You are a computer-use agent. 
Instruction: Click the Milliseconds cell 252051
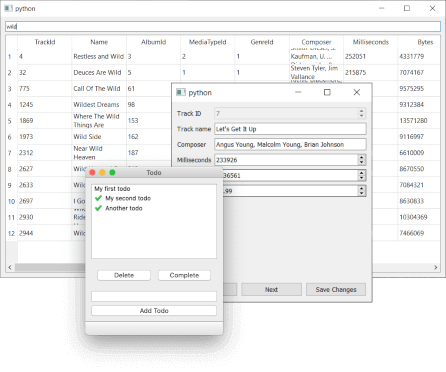coord(371,56)
